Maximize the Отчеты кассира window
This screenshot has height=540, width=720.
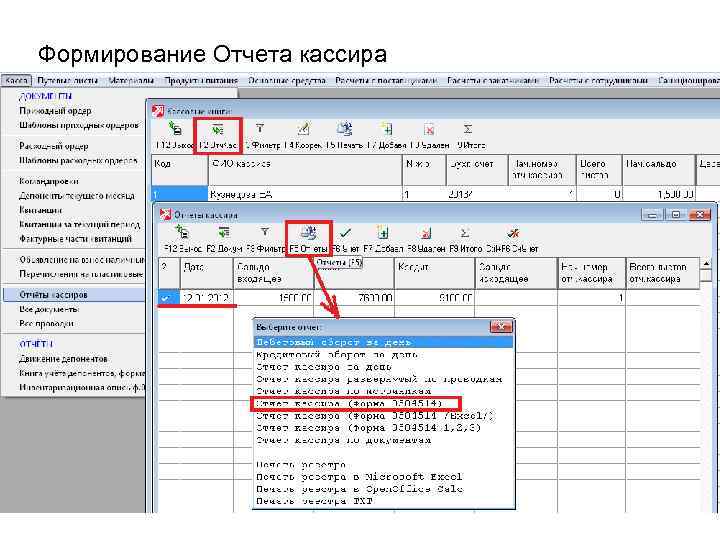coord(675,214)
